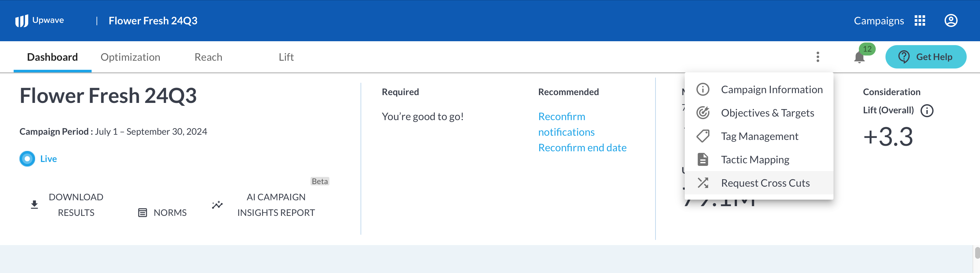Open the Lift tab
The image size is (980, 273).
tap(286, 57)
